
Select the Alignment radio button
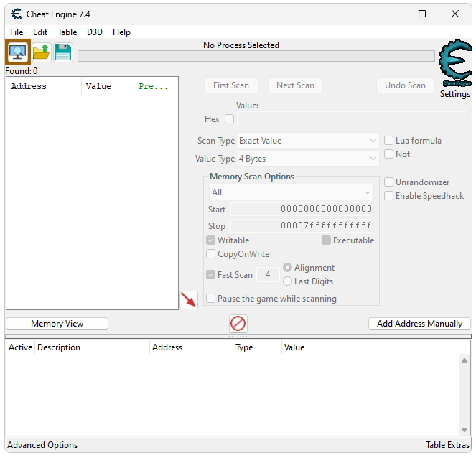pos(287,267)
